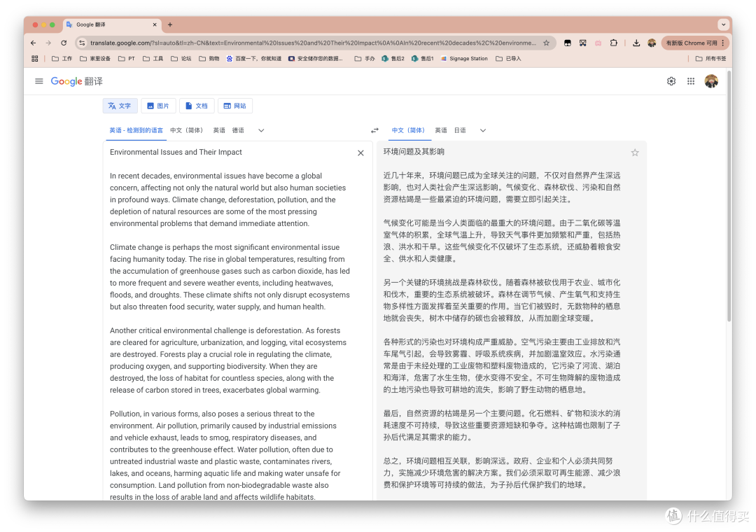This screenshot has height=532, width=756.
Task: Choose 德语 as source language
Action: coord(238,130)
